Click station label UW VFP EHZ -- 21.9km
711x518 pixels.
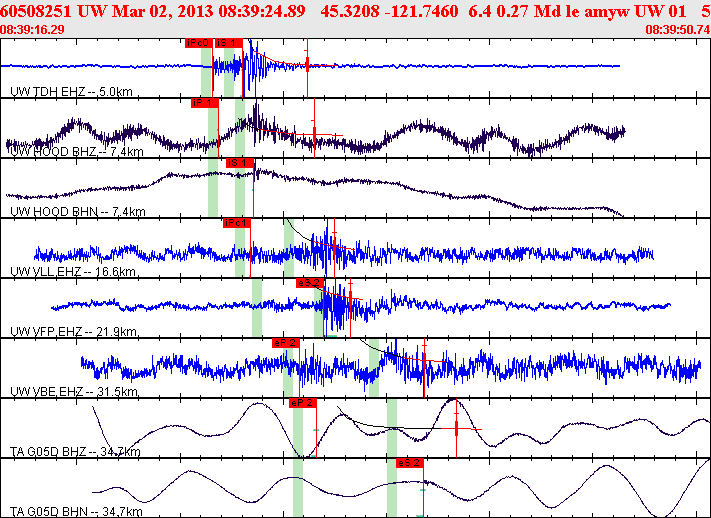tap(73, 332)
